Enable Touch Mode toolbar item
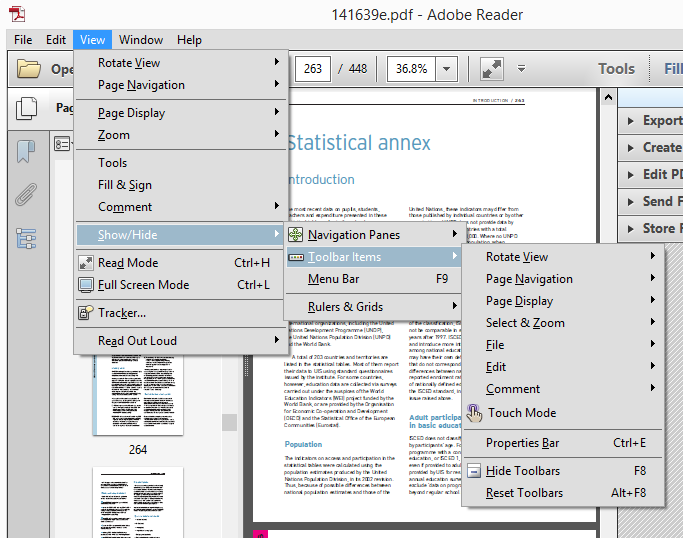 click(x=563, y=413)
